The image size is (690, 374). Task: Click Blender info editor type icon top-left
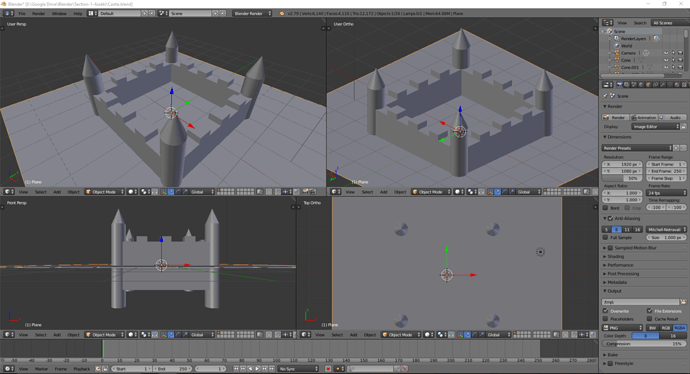point(8,13)
